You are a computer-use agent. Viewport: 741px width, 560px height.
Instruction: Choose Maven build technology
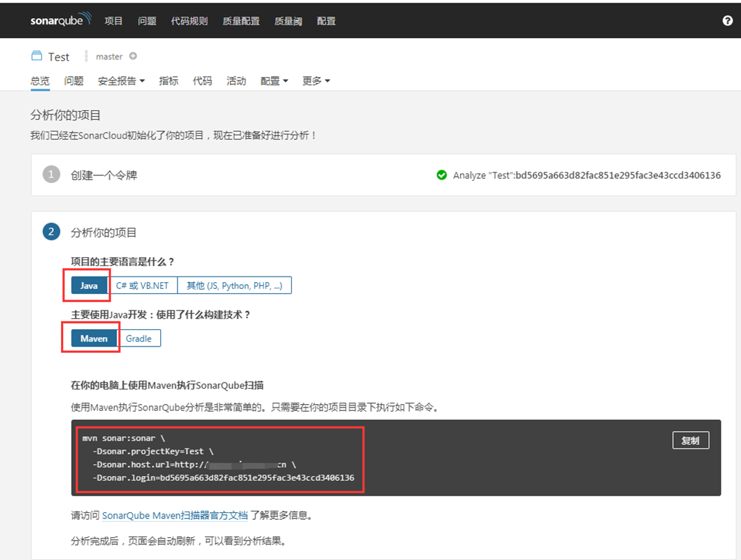tap(94, 338)
